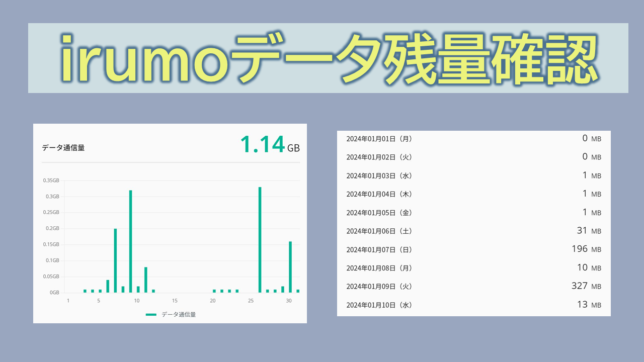This screenshot has height=362, width=644.
Task: Click the chart bar for day 30
Action: click(x=290, y=266)
